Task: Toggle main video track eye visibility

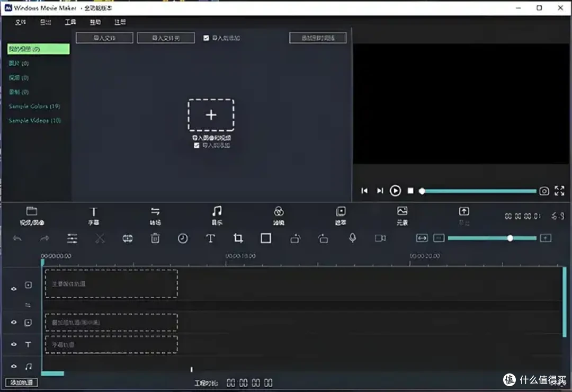Action: [14, 289]
